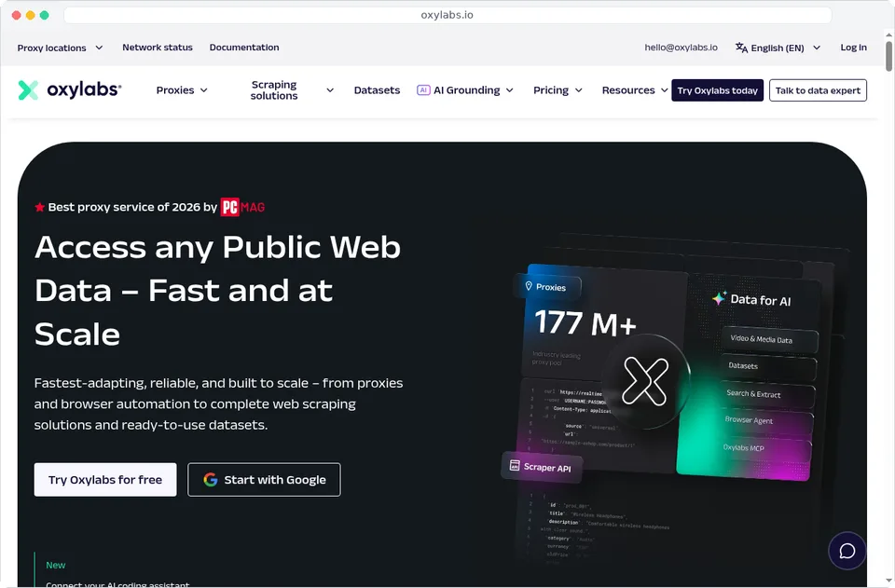Click the oxylabs.io address bar

(447, 15)
